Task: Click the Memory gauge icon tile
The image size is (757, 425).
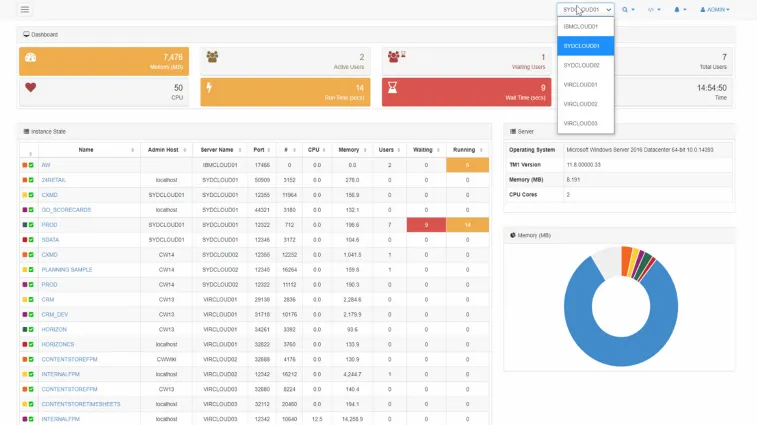Action: 30,58
